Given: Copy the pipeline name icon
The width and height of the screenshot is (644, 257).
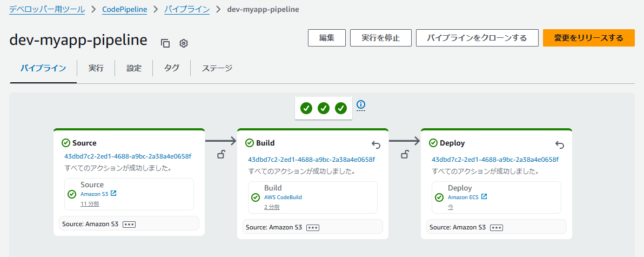Looking at the screenshot, I should pos(165,43).
